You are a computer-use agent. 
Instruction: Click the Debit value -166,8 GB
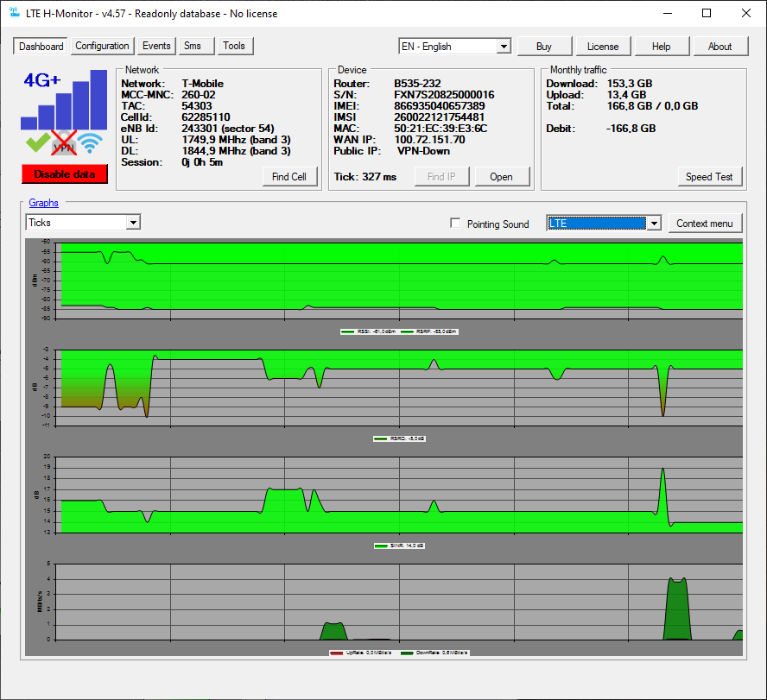coord(631,129)
